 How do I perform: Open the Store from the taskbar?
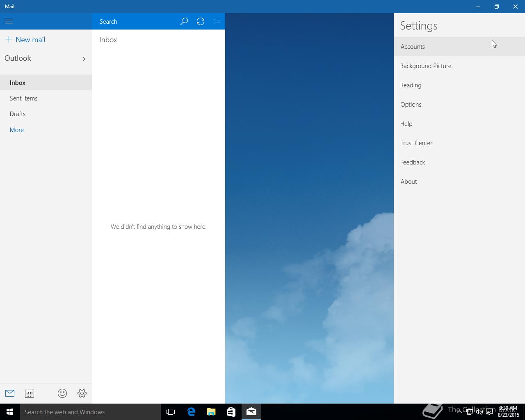231,412
